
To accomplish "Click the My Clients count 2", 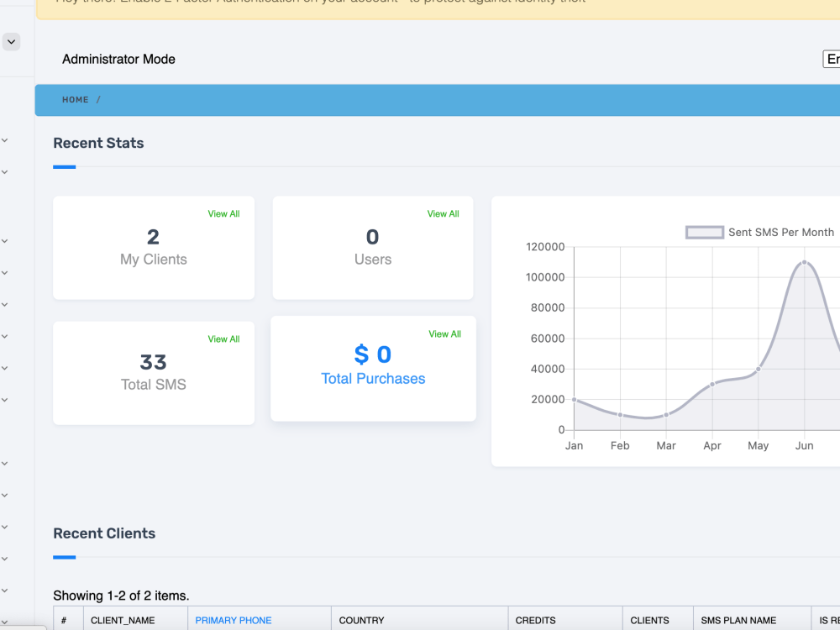I will (x=153, y=237).
